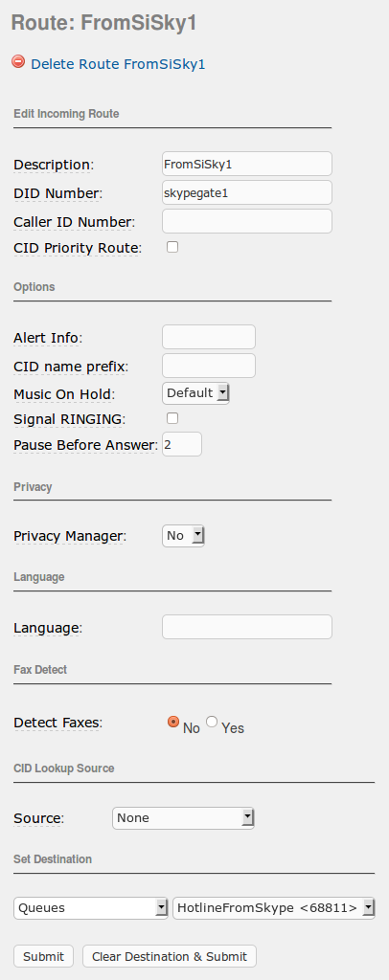
Task: Focus the Alert Info input
Action: (209, 337)
